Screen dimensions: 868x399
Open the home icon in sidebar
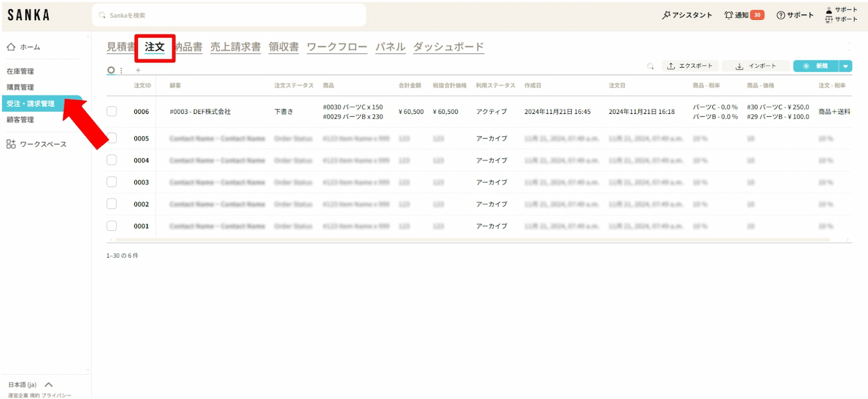(11, 47)
